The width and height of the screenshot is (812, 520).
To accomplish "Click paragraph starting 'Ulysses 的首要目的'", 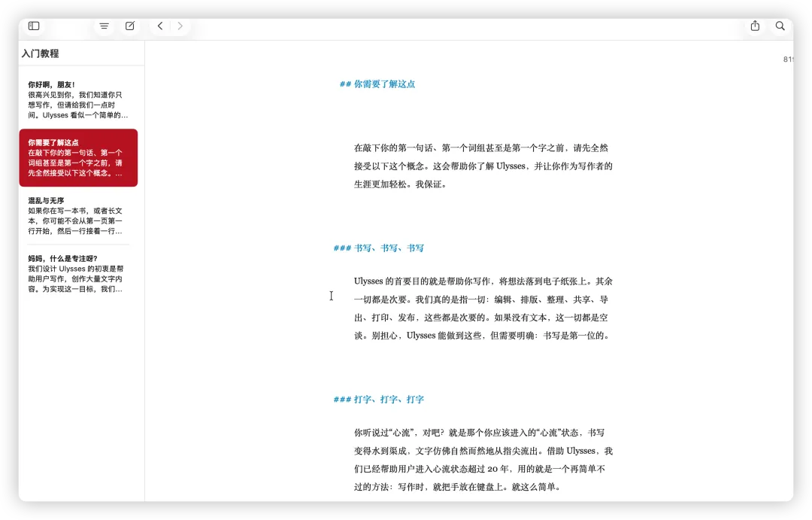I will [x=483, y=309].
